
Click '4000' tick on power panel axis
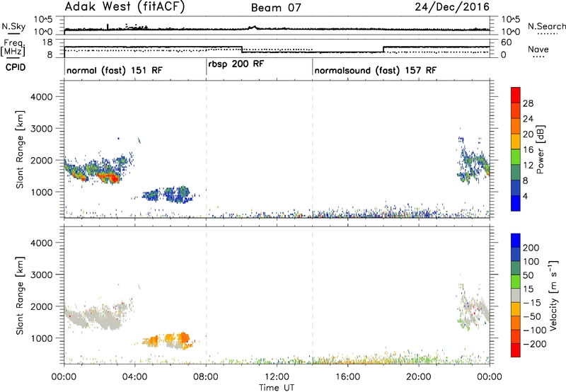click(x=42, y=97)
